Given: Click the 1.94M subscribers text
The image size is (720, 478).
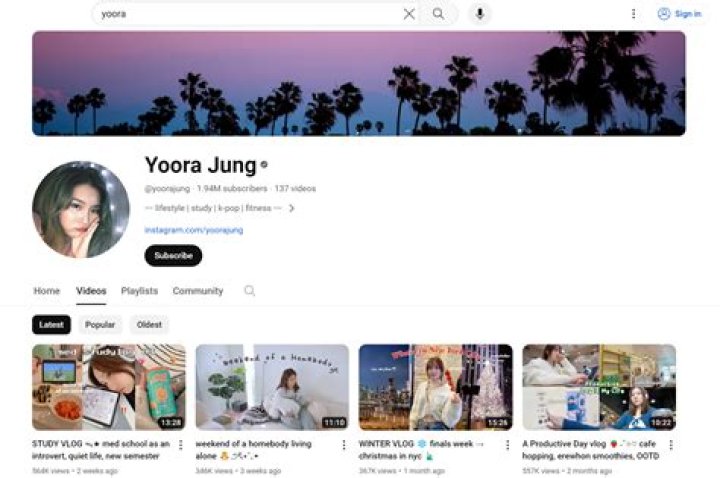Looking at the screenshot, I should [232, 189].
